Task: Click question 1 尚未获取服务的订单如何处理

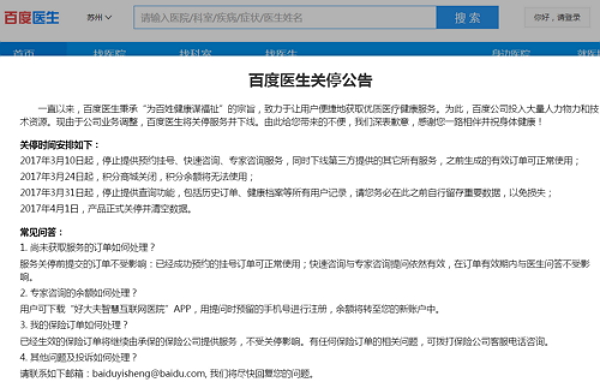Action: (x=88, y=248)
